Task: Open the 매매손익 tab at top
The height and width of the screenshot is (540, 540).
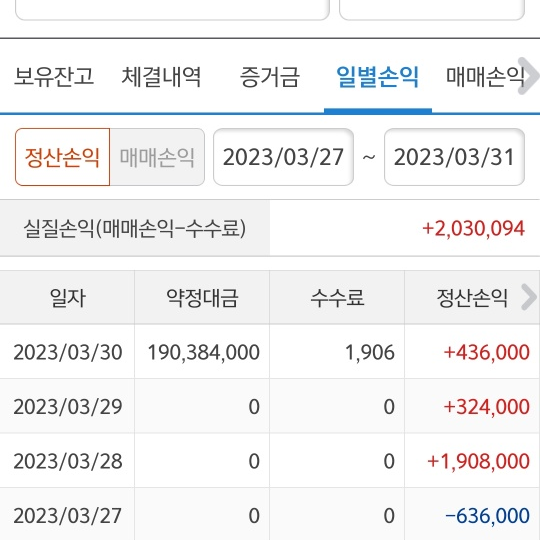Action: click(486, 76)
